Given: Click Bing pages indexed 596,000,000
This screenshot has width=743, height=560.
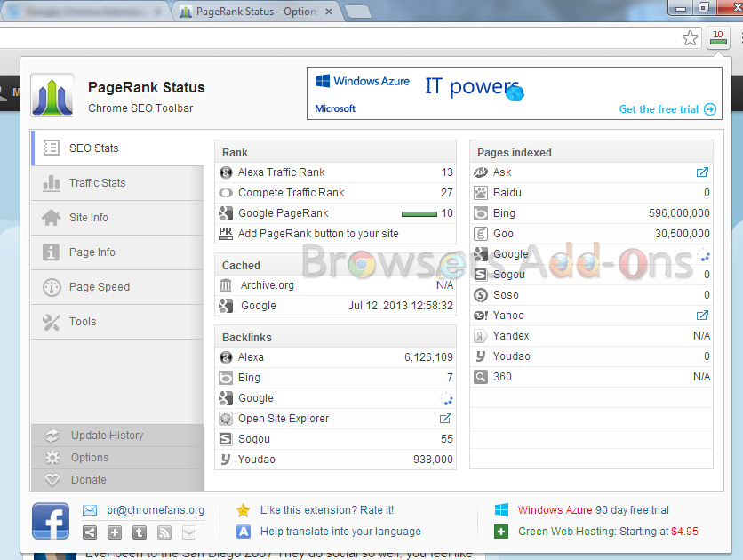Looking at the screenshot, I should coord(679,213).
